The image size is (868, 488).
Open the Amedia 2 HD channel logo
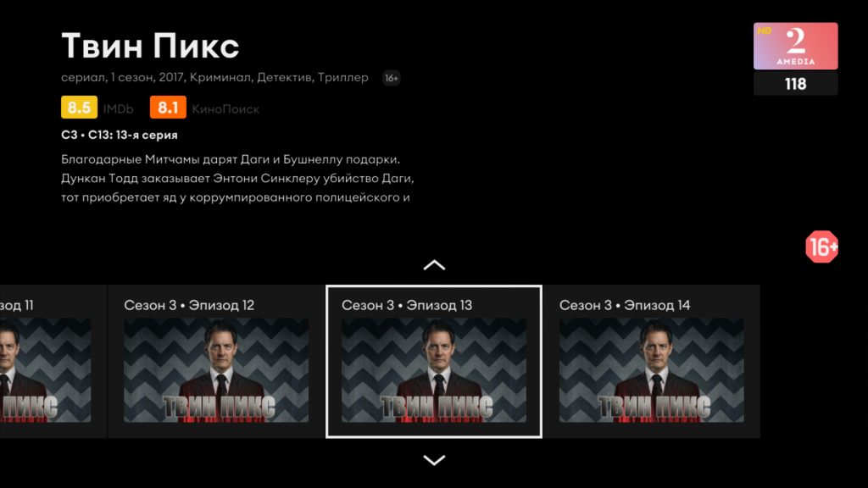795,46
